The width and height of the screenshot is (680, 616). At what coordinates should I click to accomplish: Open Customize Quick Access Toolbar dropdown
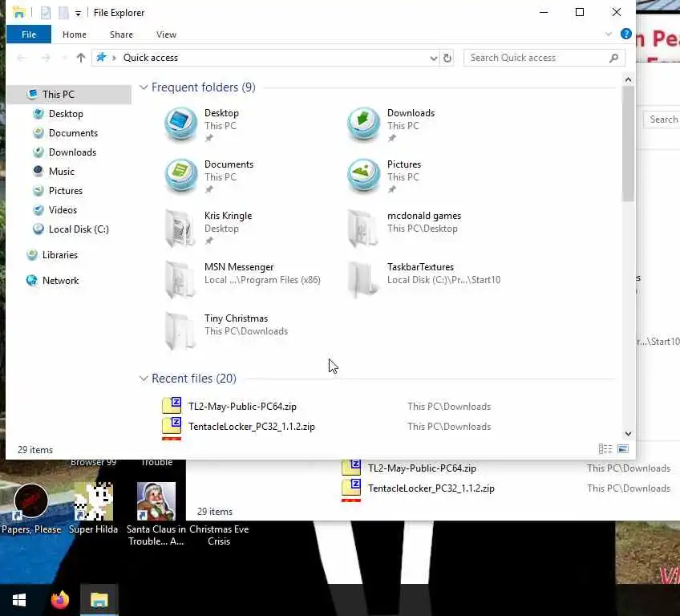coord(78,14)
